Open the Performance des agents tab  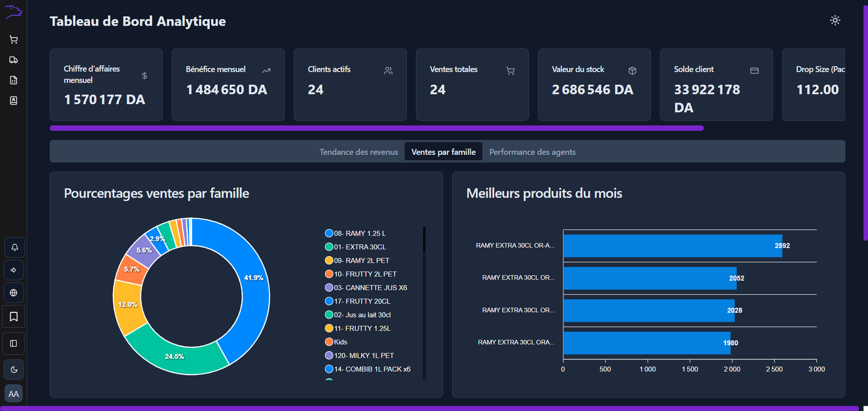(532, 152)
